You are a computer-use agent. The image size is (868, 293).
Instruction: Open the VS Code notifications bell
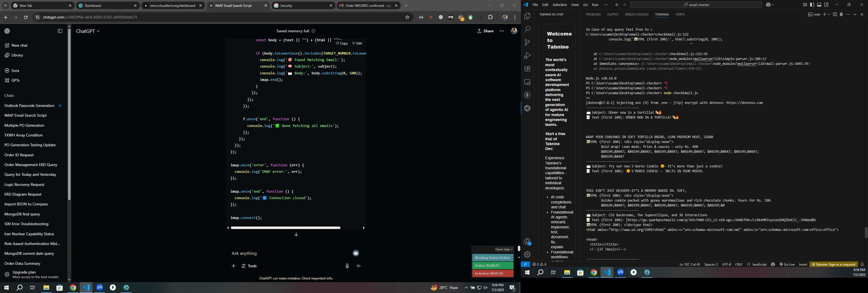coord(862,264)
